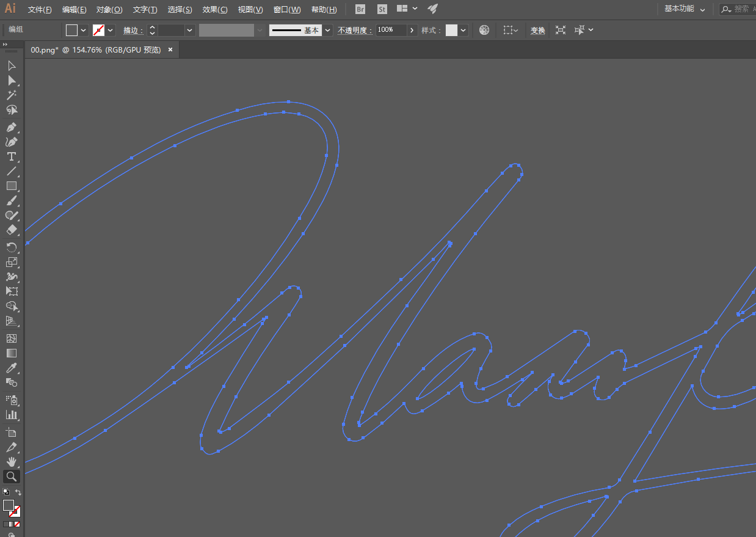This screenshot has width=756, height=537.
Task: Select the Rectangle tool
Action: point(11,186)
